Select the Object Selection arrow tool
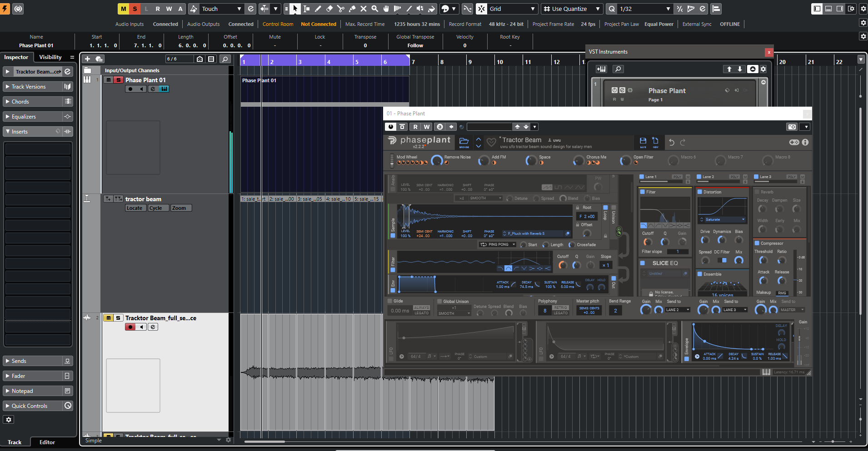 tap(295, 9)
